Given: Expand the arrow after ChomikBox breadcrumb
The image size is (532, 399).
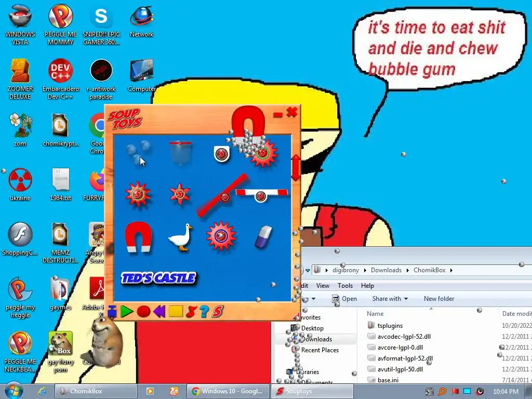Looking at the screenshot, I should 451,270.
